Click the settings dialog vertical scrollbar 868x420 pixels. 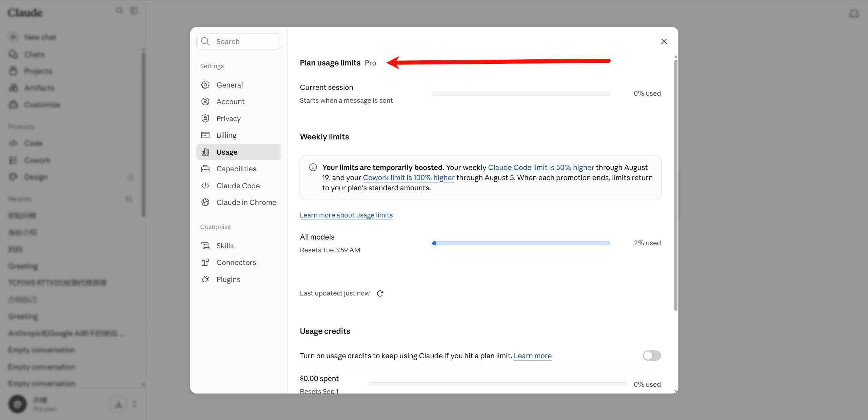676,185
